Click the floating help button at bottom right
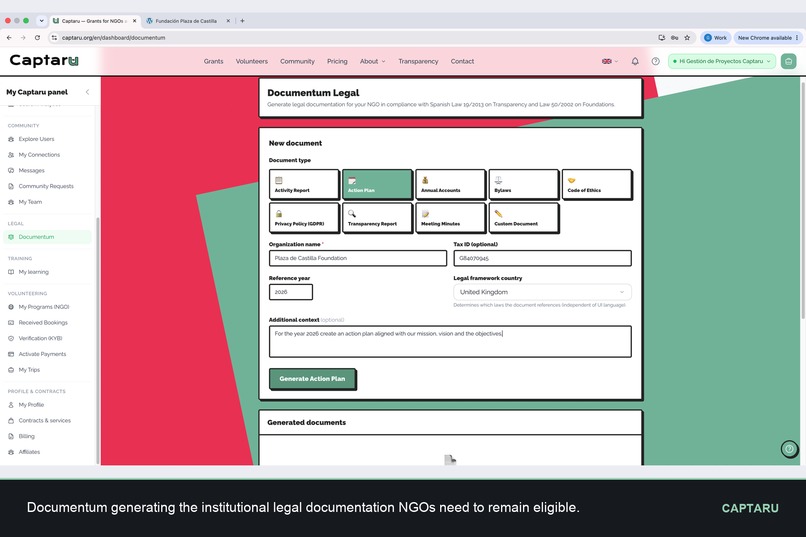The height and width of the screenshot is (537, 806). [x=789, y=449]
